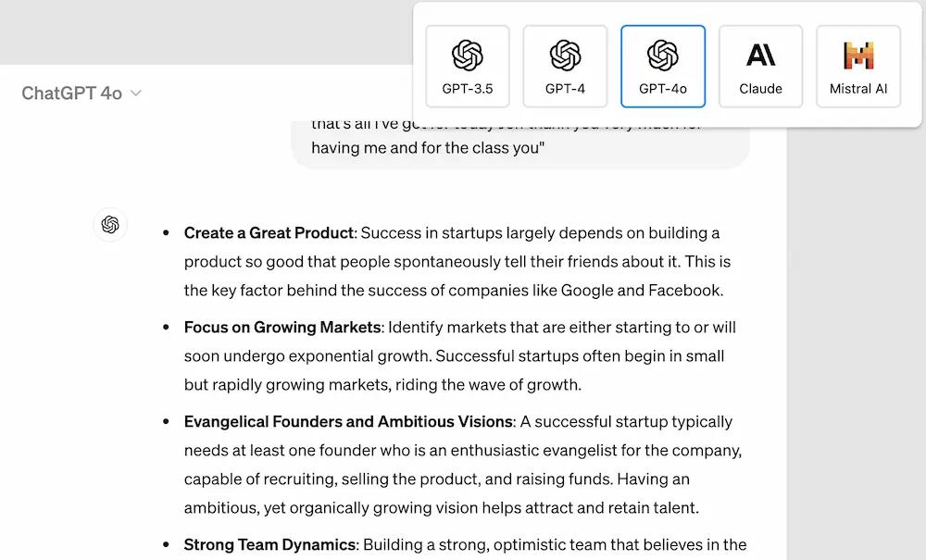Click the user message ending 'for the class you'
The image size is (926, 560).
[x=520, y=142]
